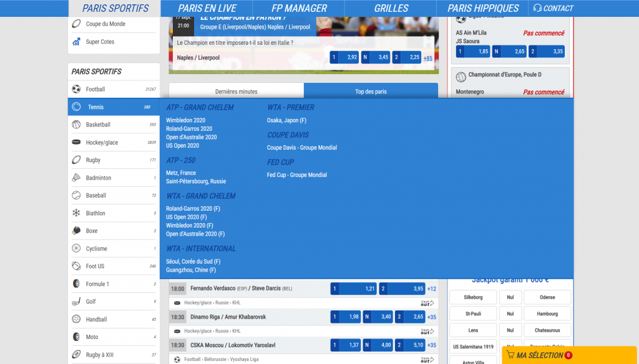Expand +12 extra bets for Verdasco match

point(431,289)
